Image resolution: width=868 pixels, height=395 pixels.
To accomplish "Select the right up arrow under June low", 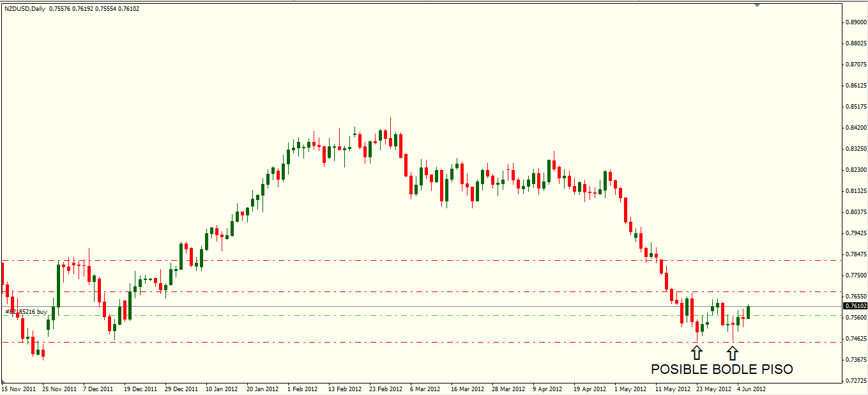I will coord(733,352).
